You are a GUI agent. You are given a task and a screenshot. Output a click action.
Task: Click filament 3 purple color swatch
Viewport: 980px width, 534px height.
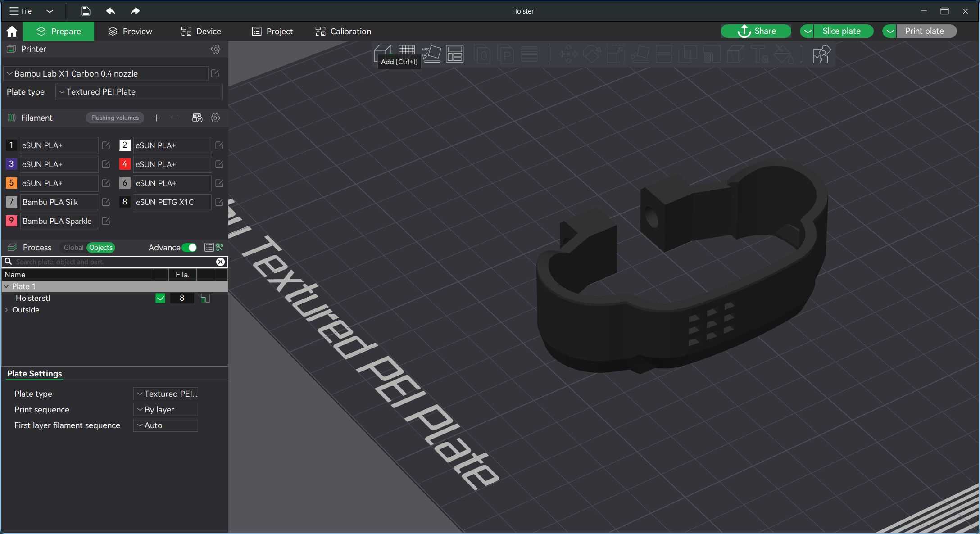[11, 164]
